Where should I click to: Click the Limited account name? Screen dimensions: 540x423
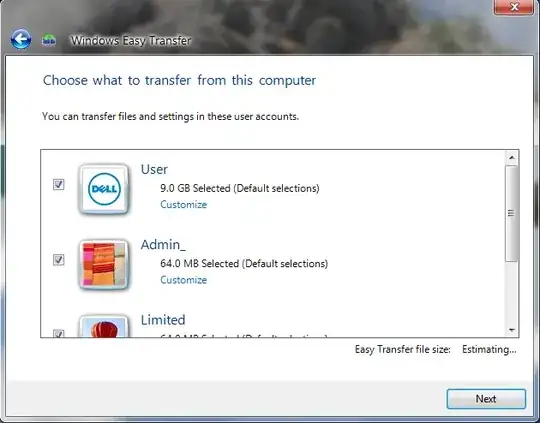click(163, 320)
